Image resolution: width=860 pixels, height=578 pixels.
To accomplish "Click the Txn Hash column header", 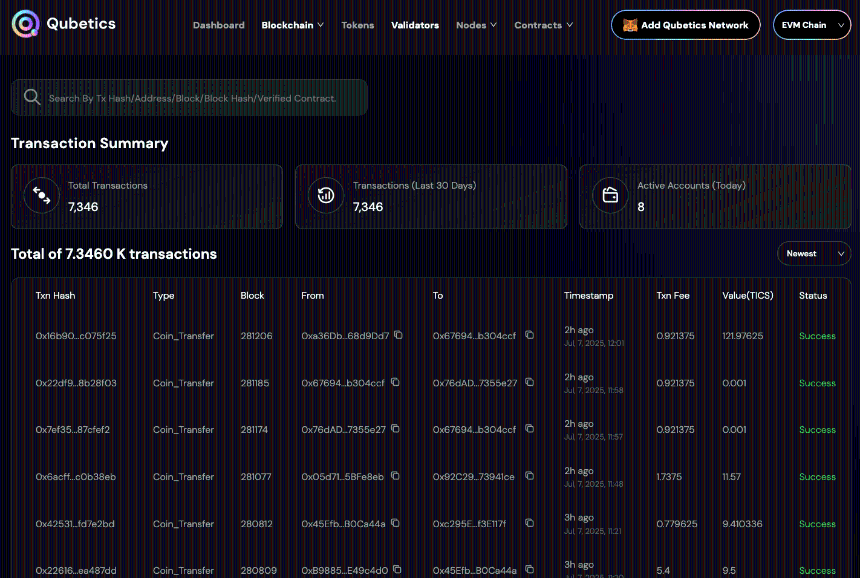I will coord(55,296).
